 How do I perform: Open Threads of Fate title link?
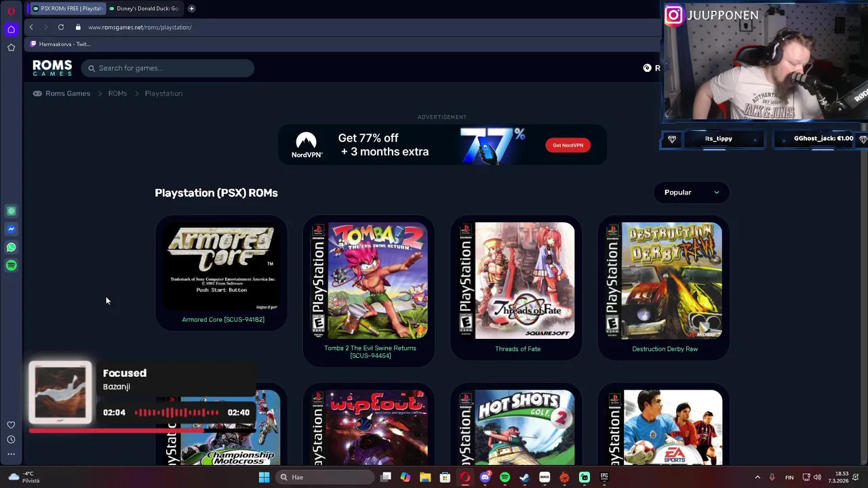[517, 349]
